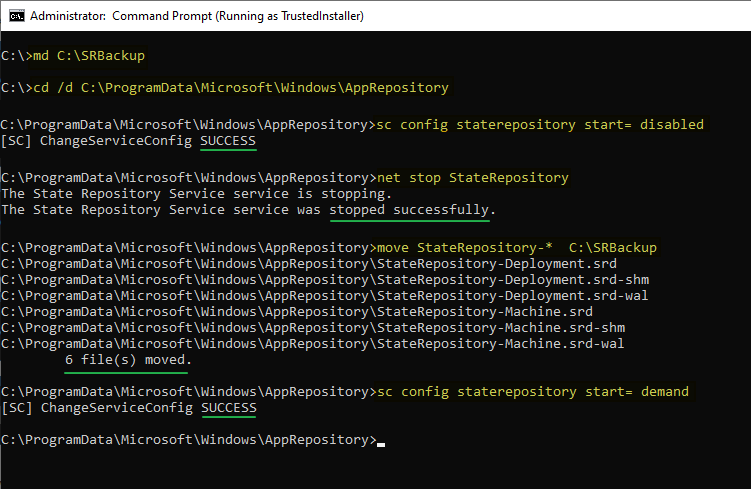Click the Command Prompt icon in title bar

pyautogui.click(x=14, y=16)
